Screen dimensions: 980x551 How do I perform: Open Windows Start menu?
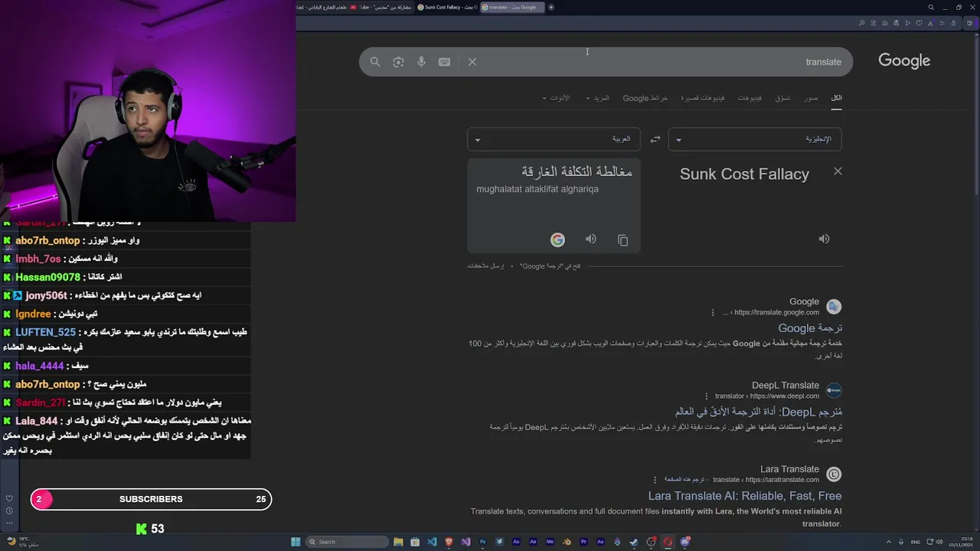coord(296,542)
